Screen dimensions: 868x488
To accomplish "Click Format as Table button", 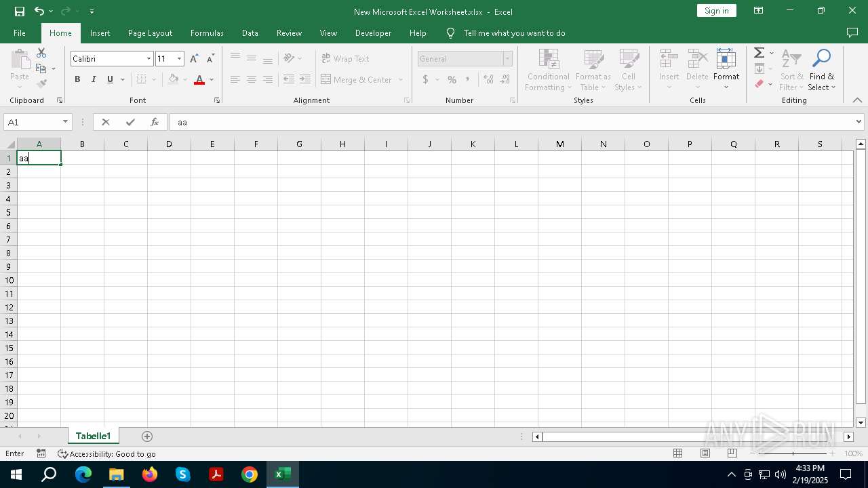I will point(593,69).
